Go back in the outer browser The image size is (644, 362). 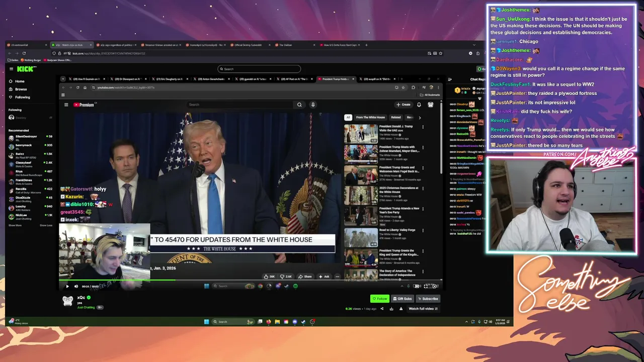point(10,53)
